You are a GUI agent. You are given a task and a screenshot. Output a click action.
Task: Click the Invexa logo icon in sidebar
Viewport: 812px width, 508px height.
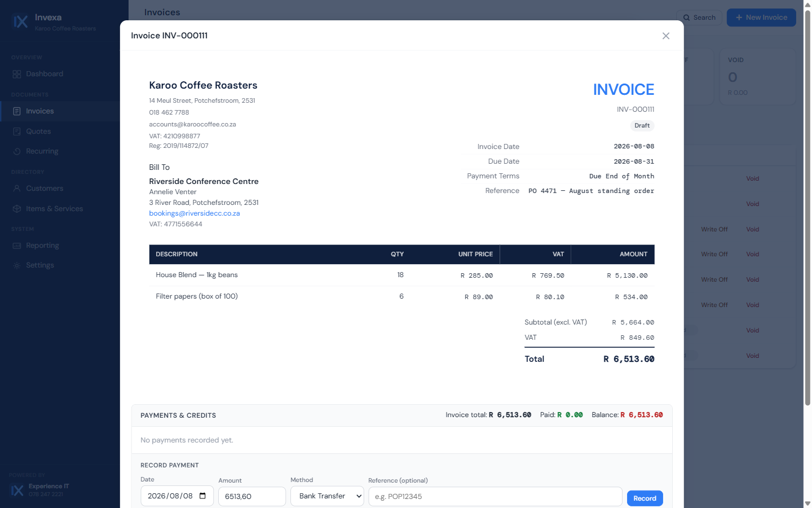(x=20, y=22)
